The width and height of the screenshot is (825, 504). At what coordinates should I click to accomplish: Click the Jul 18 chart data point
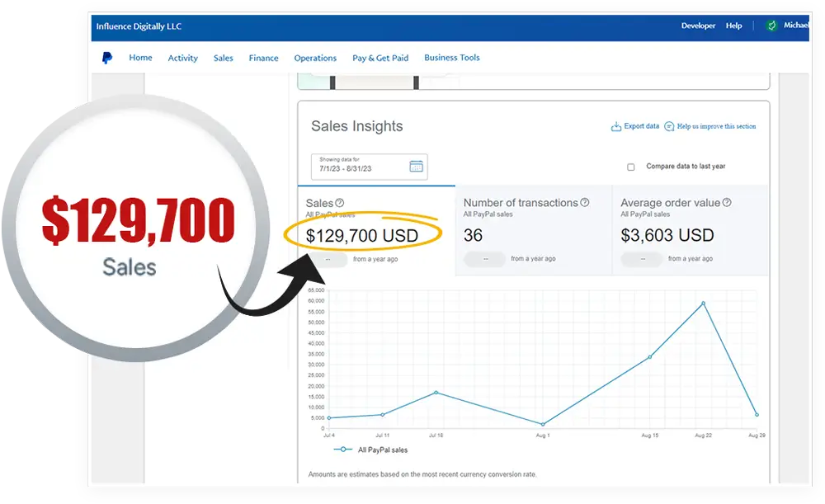click(x=436, y=393)
